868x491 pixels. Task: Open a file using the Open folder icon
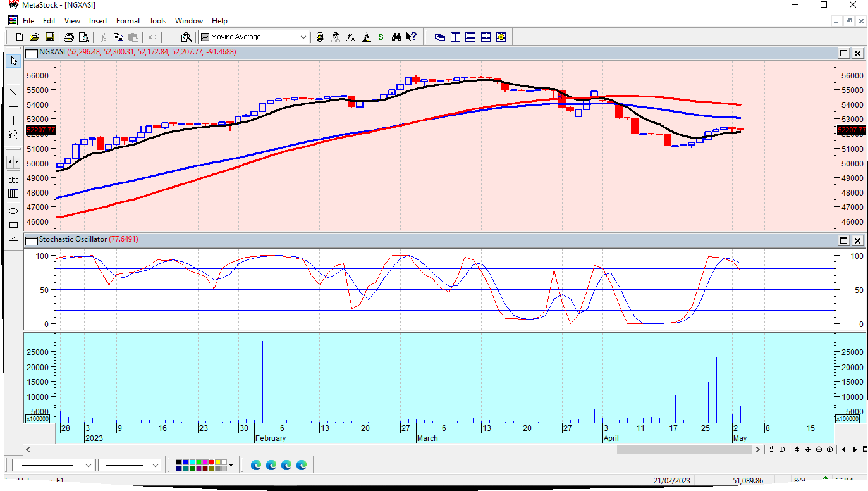35,37
